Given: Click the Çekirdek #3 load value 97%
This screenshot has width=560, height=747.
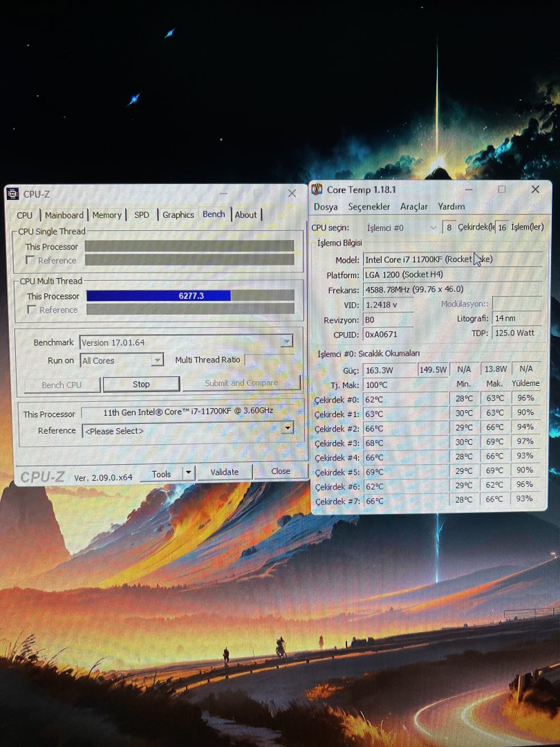Looking at the screenshot, I should (525, 441).
